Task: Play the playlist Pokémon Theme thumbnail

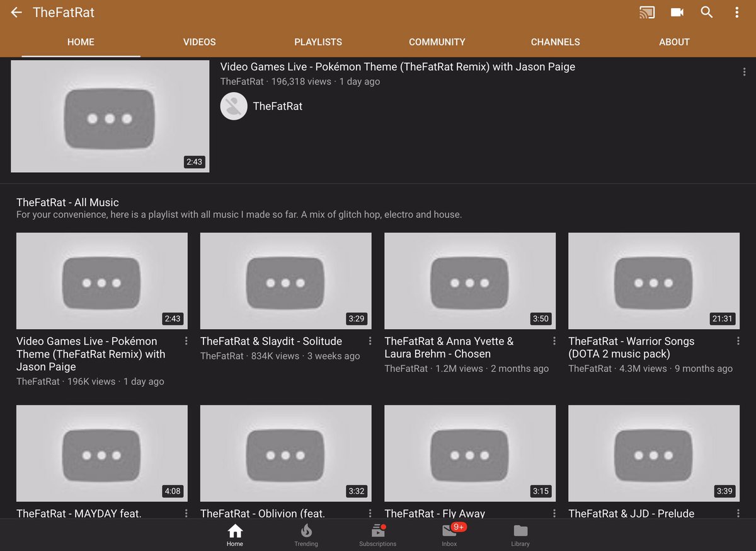Action: pos(102,281)
